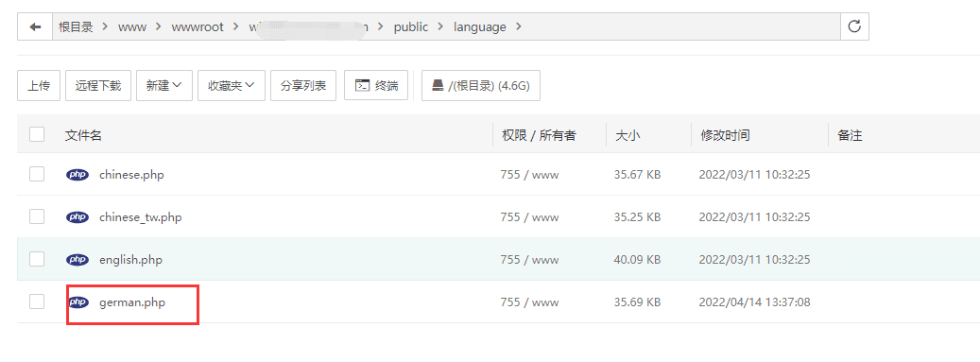
Task: Open the 分享列表 share list
Action: [303, 86]
